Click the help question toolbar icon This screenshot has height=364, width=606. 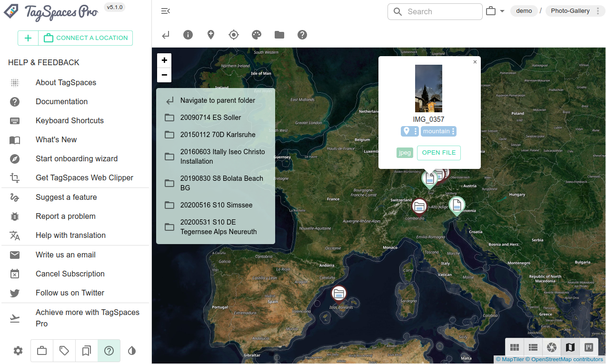pyautogui.click(x=302, y=35)
